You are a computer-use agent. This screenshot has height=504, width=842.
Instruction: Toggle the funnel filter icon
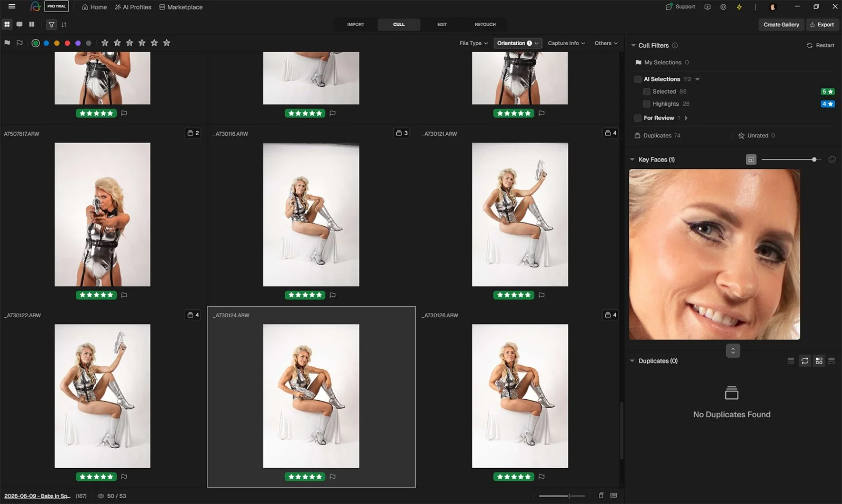coord(52,24)
